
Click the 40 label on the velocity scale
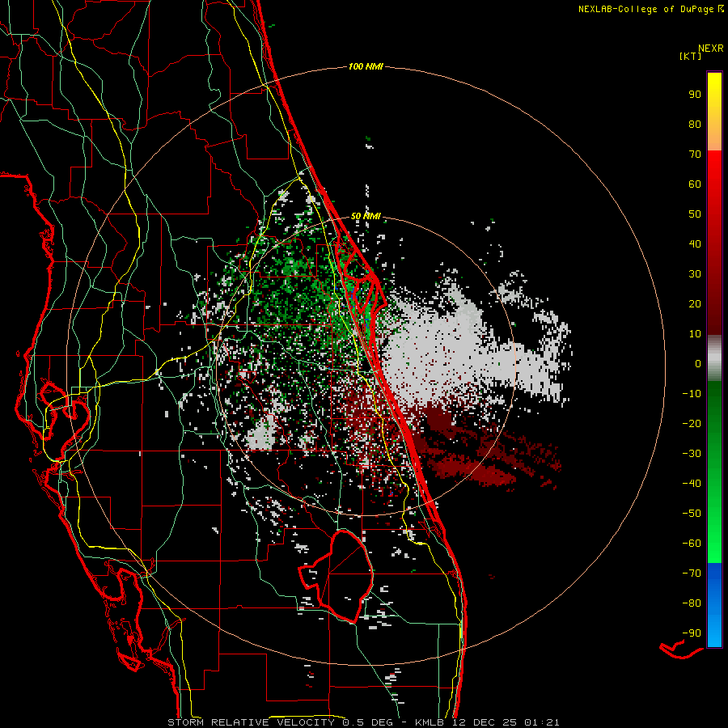point(695,243)
